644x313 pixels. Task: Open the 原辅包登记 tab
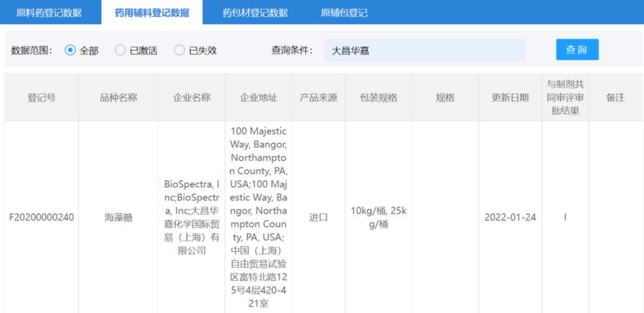tap(345, 13)
